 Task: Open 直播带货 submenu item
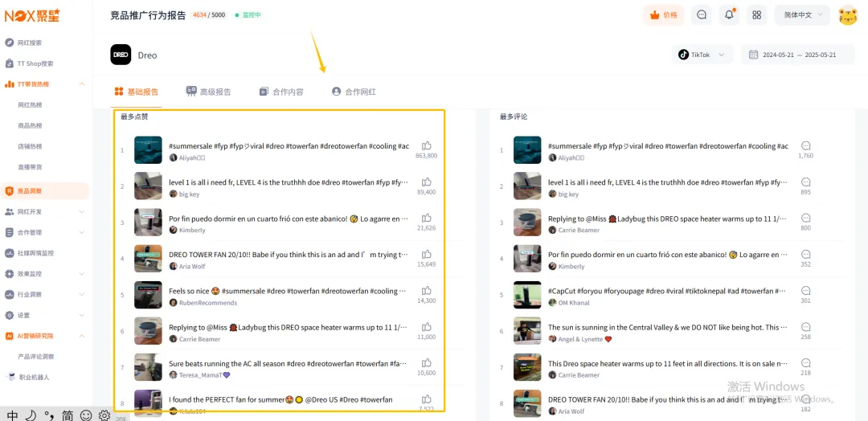point(30,166)
